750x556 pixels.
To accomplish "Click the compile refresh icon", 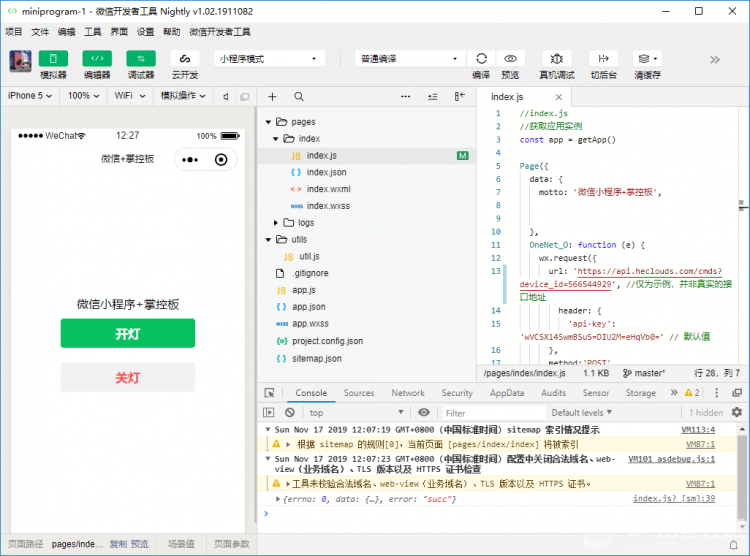I will 481,58.
